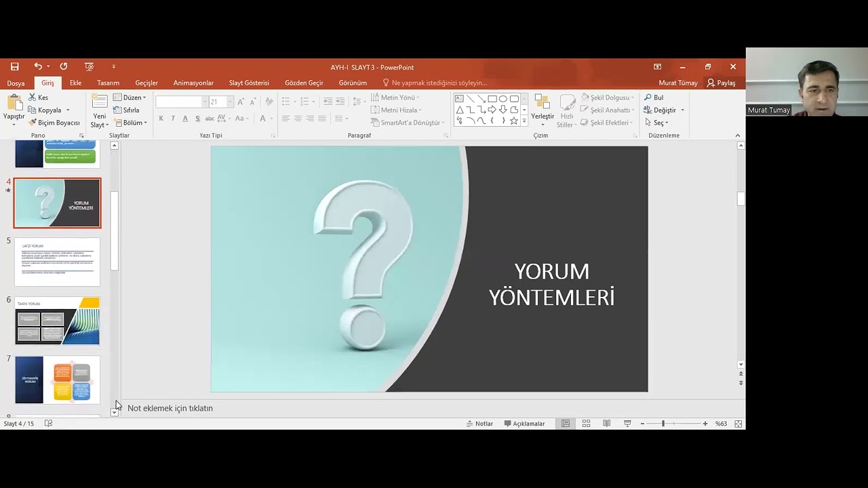Screen dimensions: 868x488
Task: Insert text box shape from gallery
Action: (x=459, y=98)
